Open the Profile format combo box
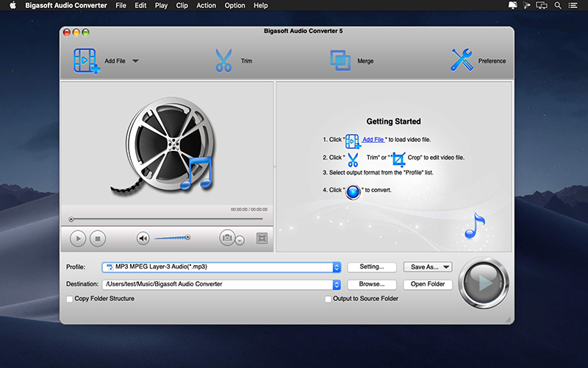 point(221,267)
